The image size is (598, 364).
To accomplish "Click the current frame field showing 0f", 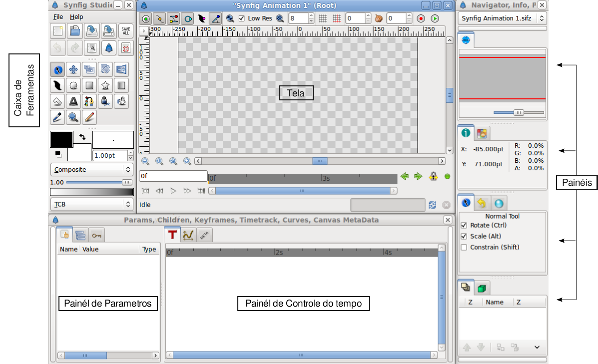I will click(173, 176).
